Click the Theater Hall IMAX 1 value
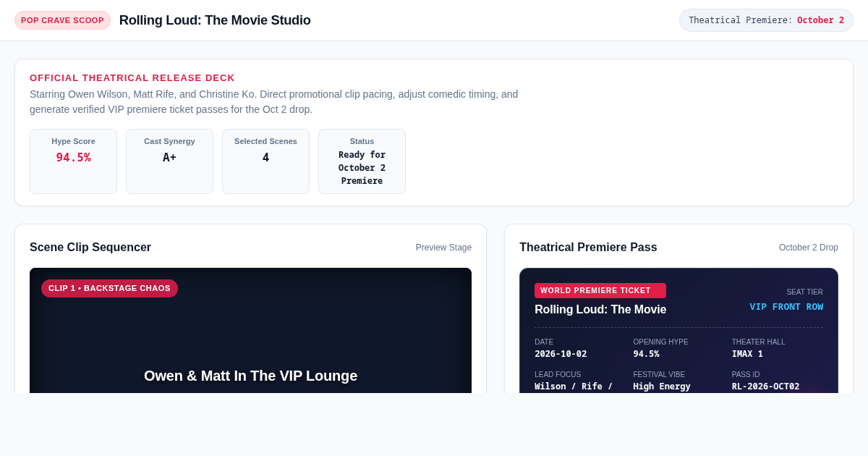868x456 pixels. pos(747,354)
